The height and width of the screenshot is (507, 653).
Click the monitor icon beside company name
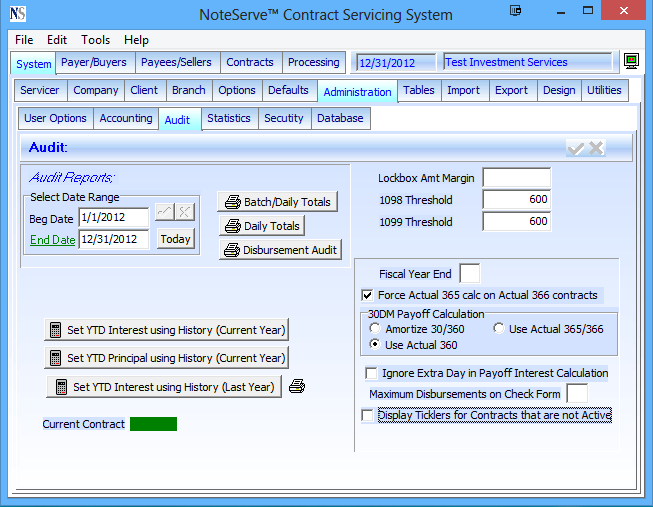631,61
